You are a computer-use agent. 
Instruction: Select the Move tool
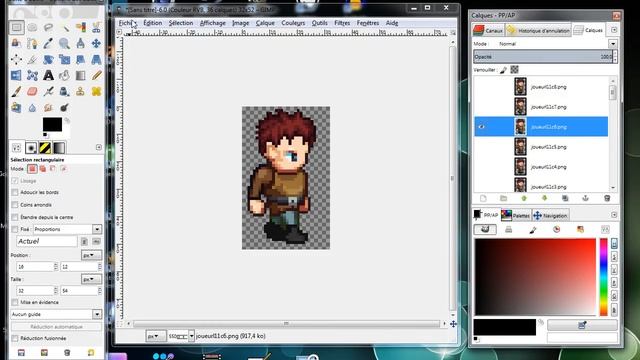[x=96, y=43]
